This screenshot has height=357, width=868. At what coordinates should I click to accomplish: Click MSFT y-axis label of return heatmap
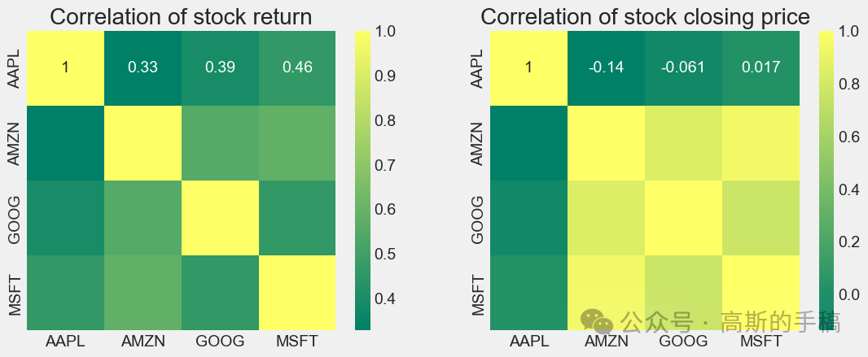[x=14, y=293]
